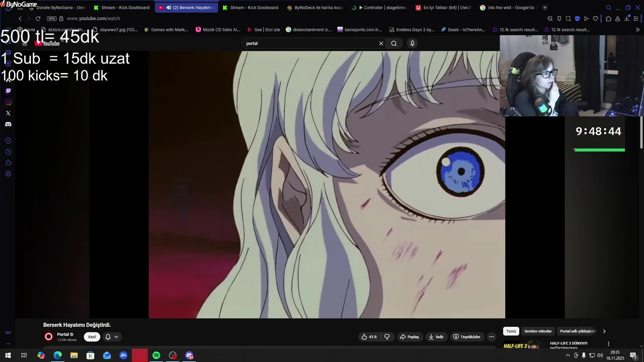The width and height of the screenshot is (644, 362).
Task: Open browser history clock icon in sidebar
Action: (x=8, y=152)
